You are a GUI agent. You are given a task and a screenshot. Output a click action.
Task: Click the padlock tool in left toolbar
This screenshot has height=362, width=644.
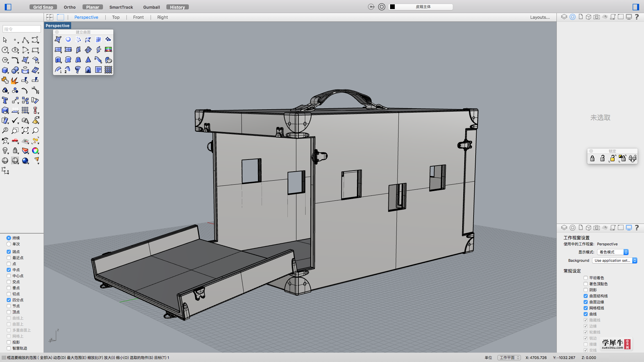click(15, 151)
